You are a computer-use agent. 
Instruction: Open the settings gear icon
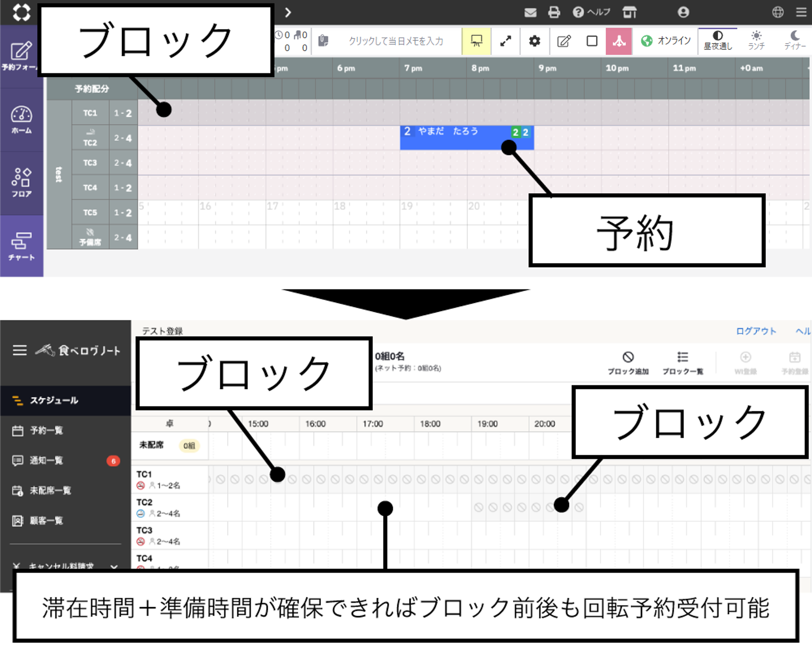tap(535, 41)
